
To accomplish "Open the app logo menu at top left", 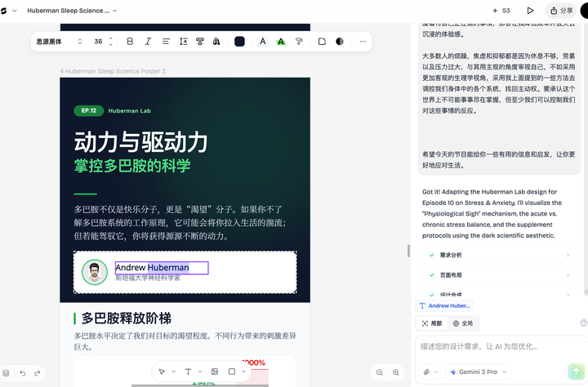I will (x=4, y=11).
